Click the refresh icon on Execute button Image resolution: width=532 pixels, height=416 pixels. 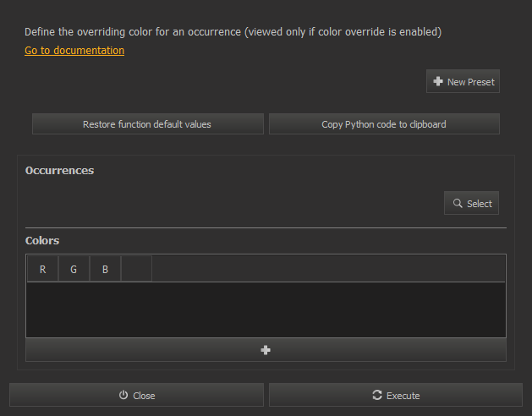click(377, 395)
